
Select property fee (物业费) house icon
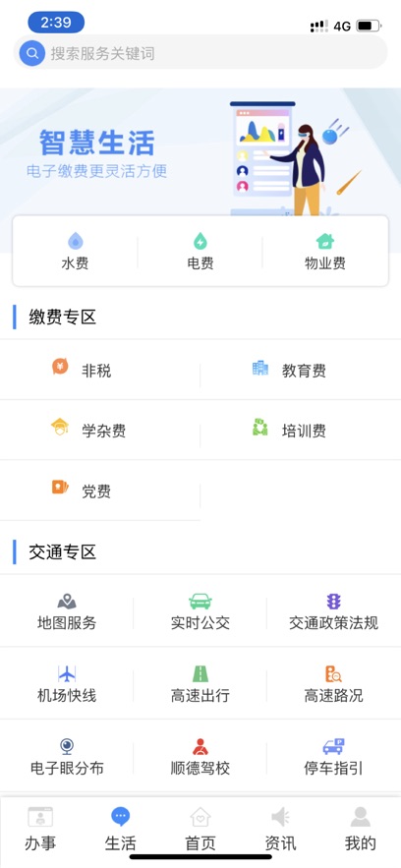[x=325, y=241]
